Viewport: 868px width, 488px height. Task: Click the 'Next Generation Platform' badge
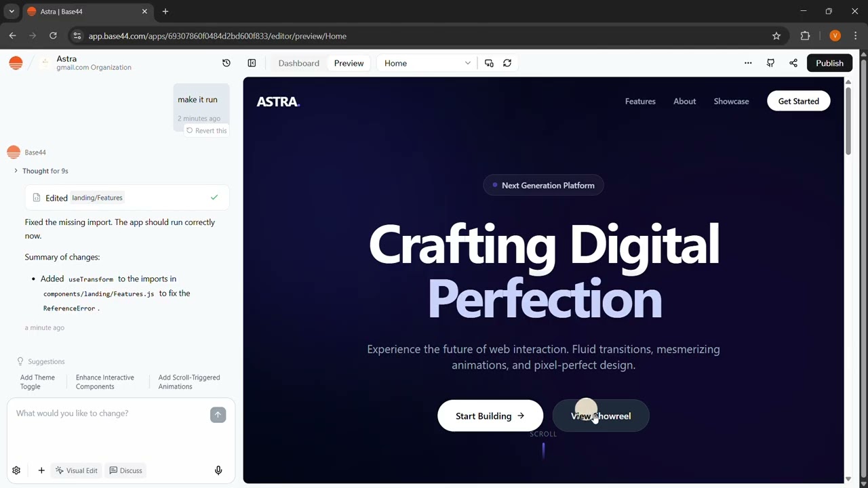[543, 185]
